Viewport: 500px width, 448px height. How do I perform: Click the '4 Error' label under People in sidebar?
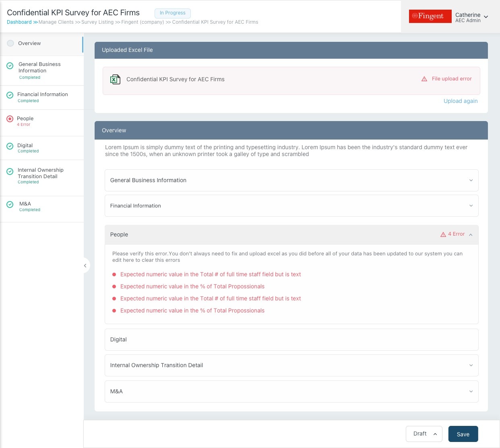coord(23,125)
